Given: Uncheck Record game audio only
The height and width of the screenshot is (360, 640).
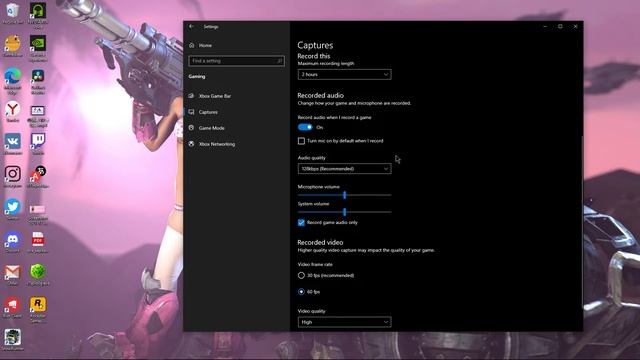Looking at the screenshot, I should (x=301, y=222).
